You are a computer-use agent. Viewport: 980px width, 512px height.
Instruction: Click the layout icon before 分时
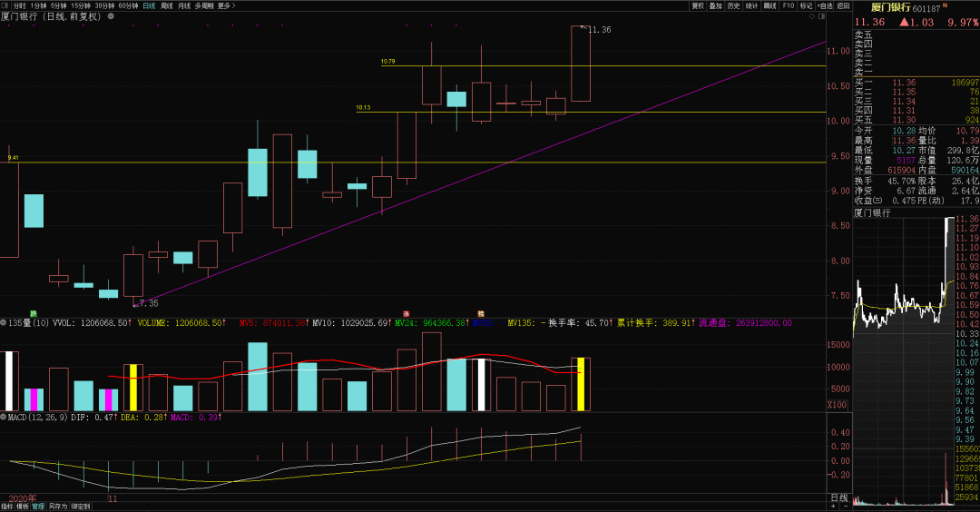pyautogui.click(x=5, y=5)
